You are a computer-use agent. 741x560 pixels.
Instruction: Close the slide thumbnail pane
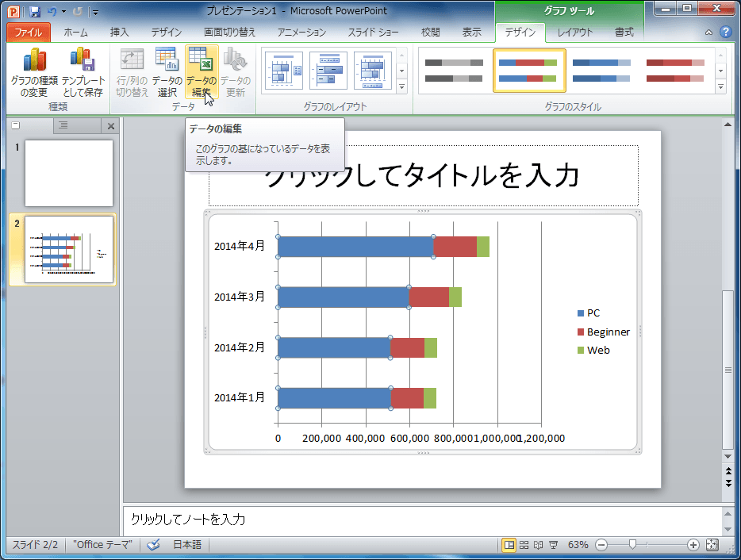(x=110, y=125)
